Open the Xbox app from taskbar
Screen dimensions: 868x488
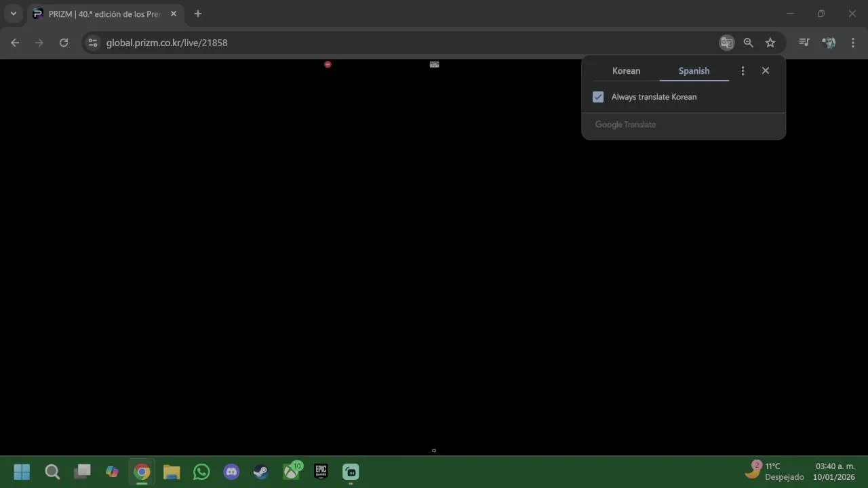pyautogui.click(x=291, y=472)
